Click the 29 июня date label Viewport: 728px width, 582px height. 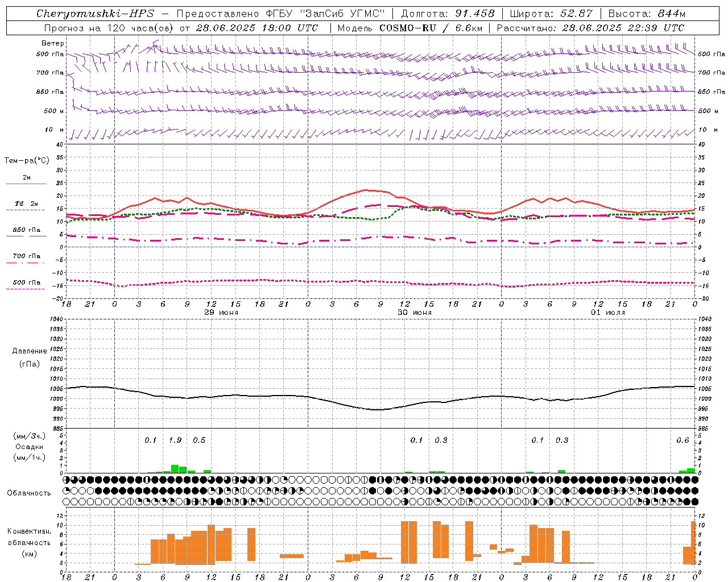221,313
